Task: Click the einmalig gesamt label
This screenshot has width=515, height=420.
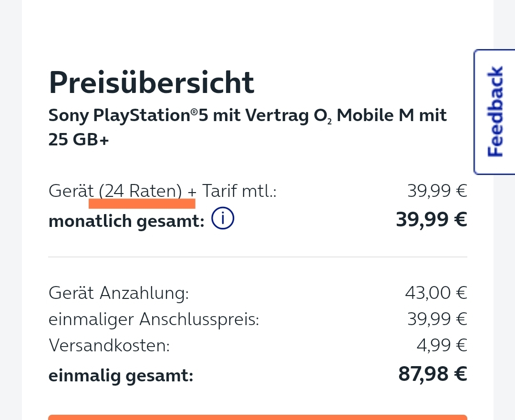Action: 121,376
